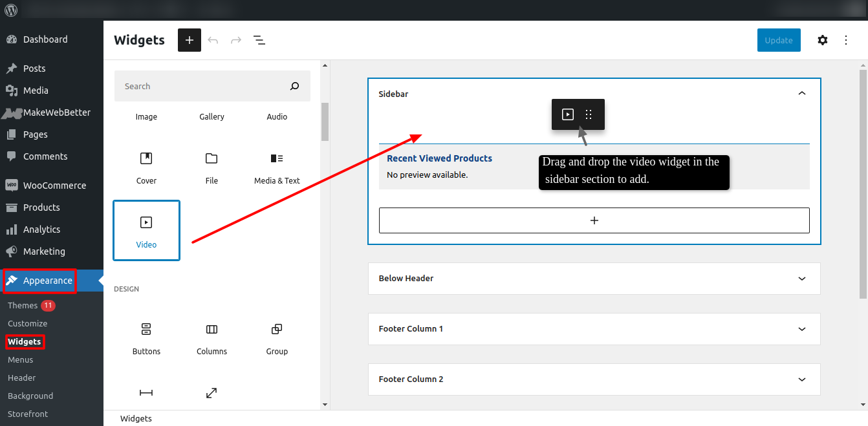Select the Media & Text block

pos(277,167)
